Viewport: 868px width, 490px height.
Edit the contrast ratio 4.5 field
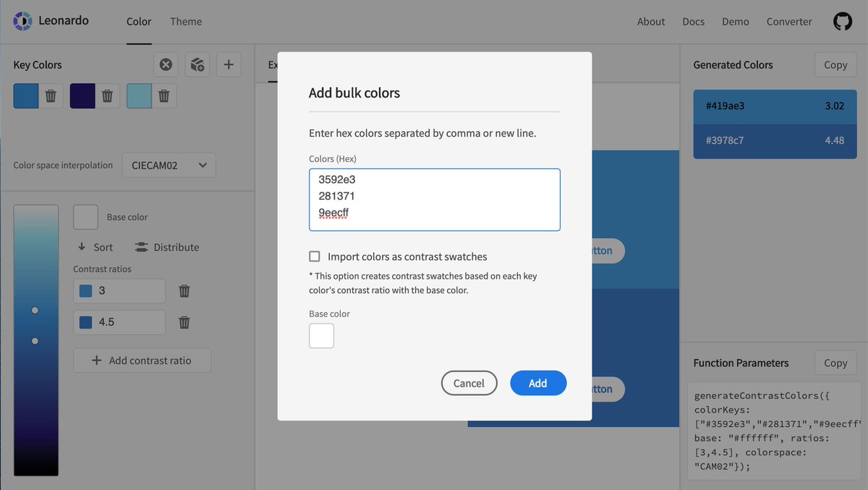click(119, 322)
